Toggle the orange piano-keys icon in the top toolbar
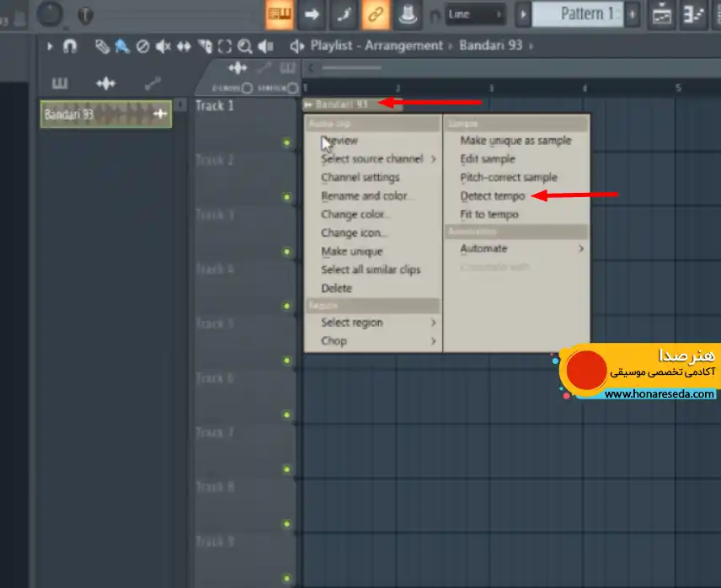 tap(279, 14)
